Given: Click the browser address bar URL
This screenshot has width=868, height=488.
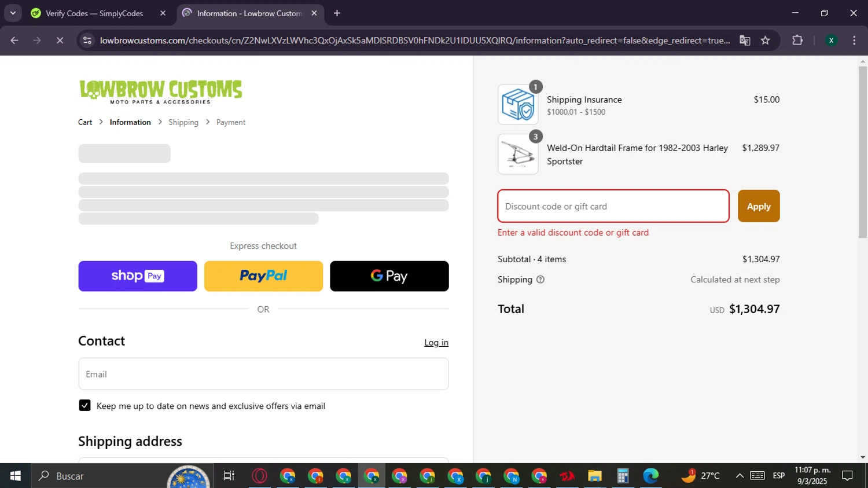Looking at the screenshot, I should pos(414,41).
